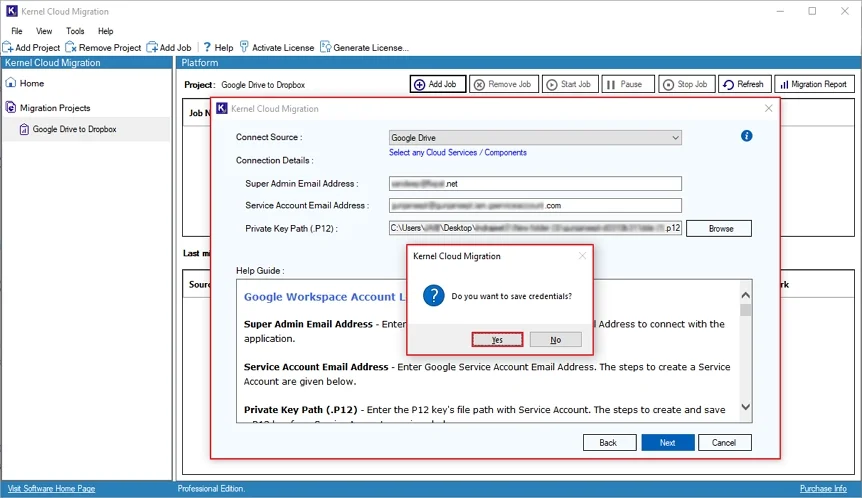
Task: Click the Private Key Path field
Action: coord(535,228)
